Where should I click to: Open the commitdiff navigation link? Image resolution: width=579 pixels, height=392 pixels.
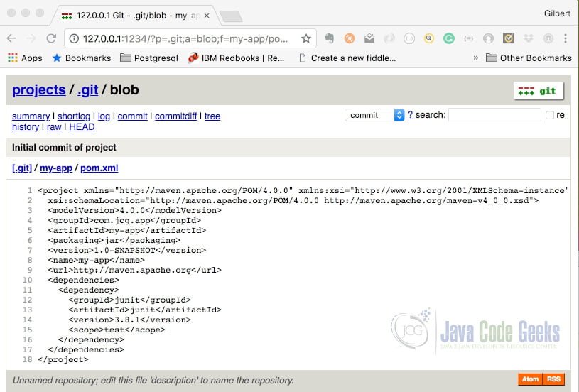tap(175, 116)
